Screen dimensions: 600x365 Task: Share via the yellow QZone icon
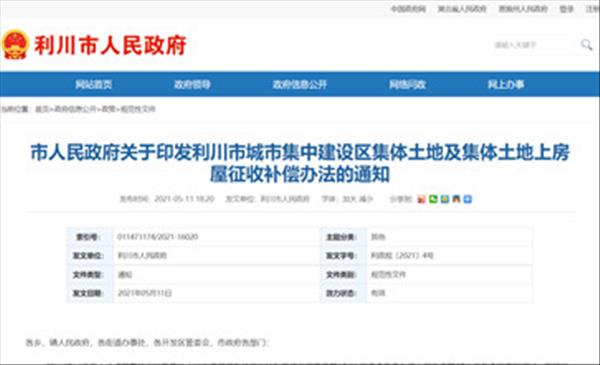pyautogui.click(x=444, y=199)
